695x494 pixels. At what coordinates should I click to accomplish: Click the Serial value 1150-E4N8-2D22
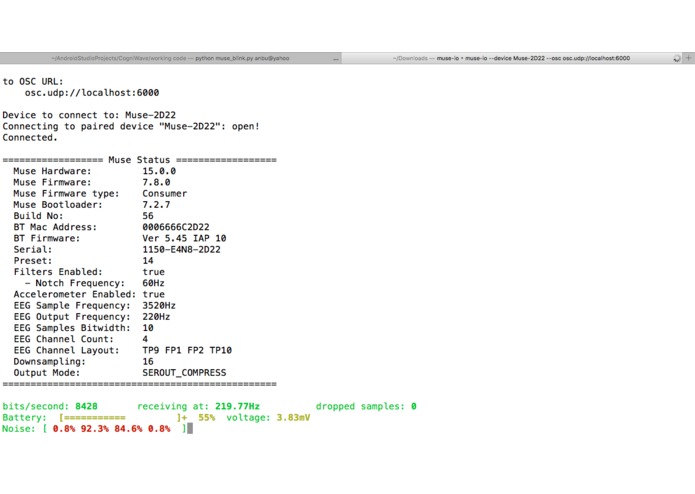coord(181,249)
